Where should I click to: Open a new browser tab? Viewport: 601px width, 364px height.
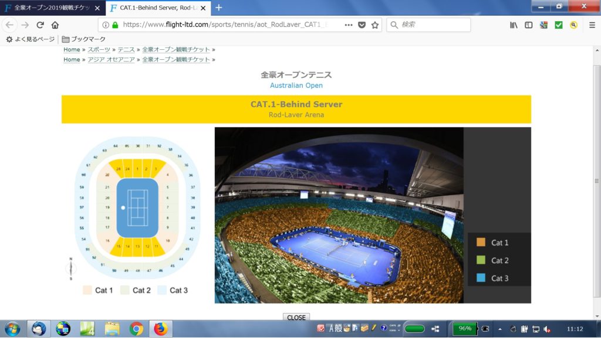pyautogui.click(x=219, y=8)
